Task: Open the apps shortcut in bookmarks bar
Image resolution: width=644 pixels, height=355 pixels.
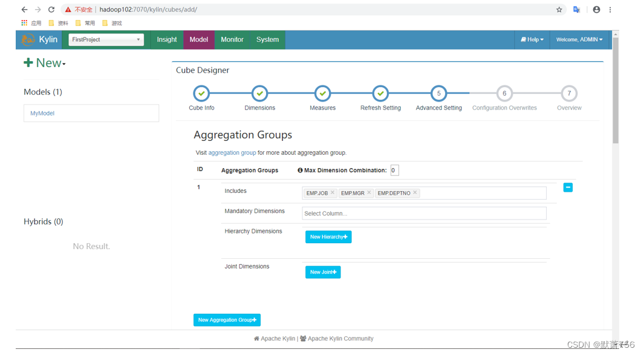Action: click(x=31, y=23)
